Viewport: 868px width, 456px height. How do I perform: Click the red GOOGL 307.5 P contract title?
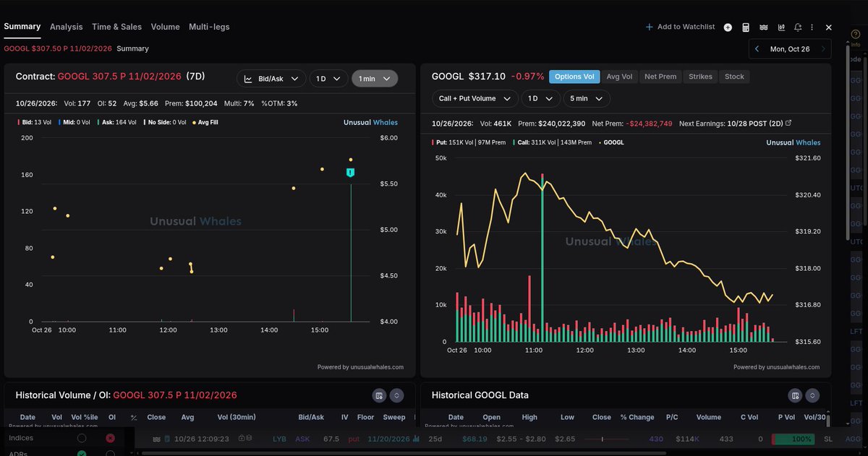pos(119,76)
